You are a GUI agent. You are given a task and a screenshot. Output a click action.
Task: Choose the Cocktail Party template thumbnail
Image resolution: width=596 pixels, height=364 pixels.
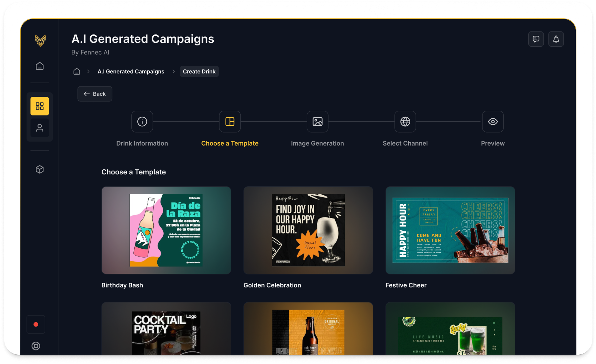(166, 328)
